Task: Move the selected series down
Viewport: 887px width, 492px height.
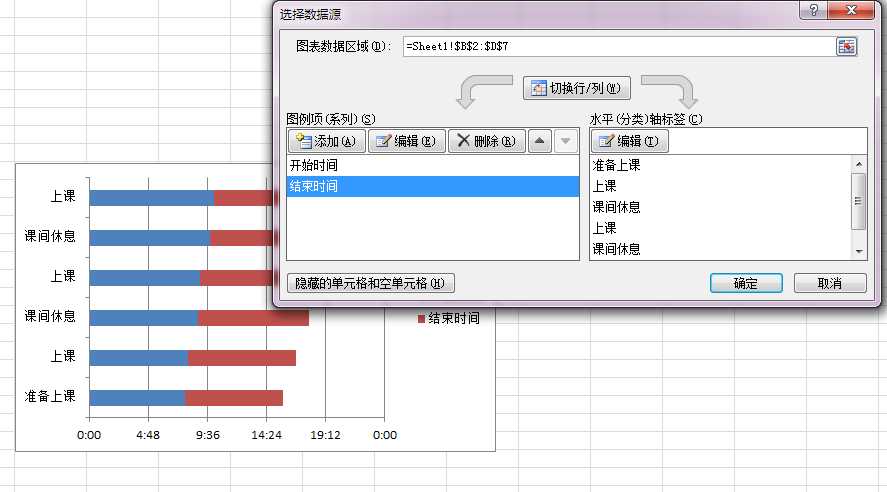Action: pyautogui.click(x=566, y=141)
